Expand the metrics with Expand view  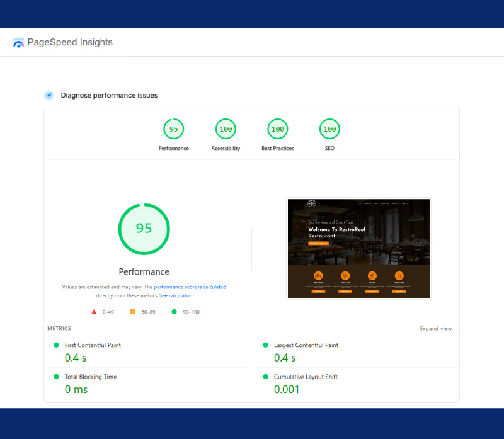(x=436, y=328)
